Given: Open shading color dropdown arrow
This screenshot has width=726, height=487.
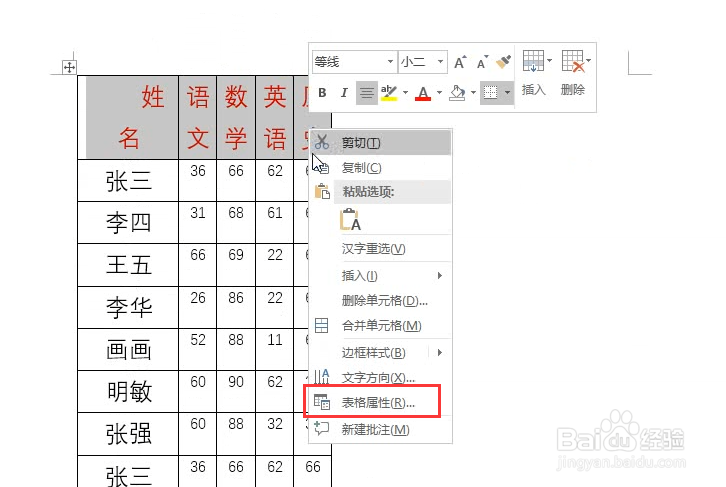Looking at the screenshot, I should coord(473,93).
